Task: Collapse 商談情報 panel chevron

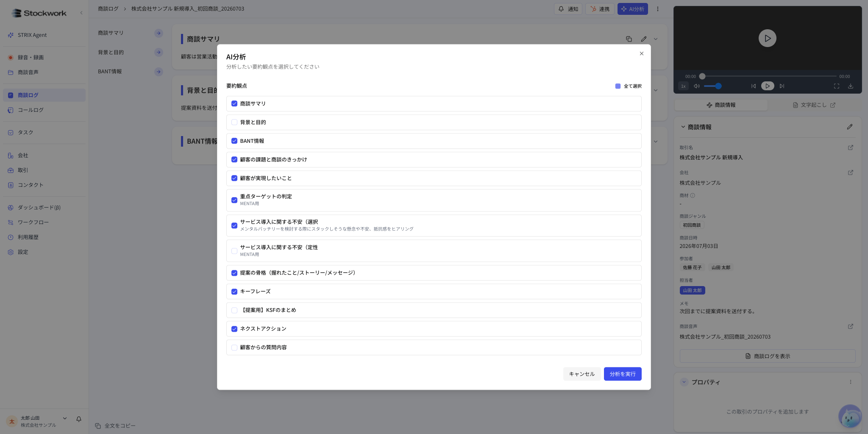Action: [x=683, y=127]
